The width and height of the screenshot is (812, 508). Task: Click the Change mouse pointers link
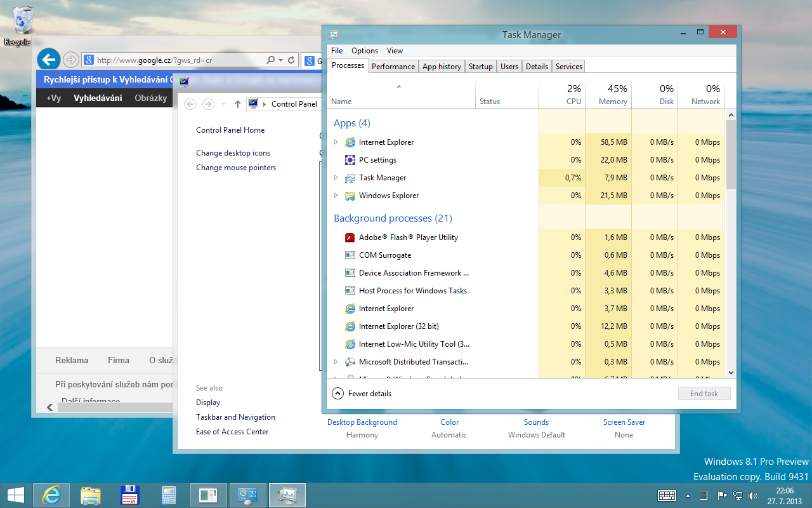pyautogui.click(x=236, y=167)
